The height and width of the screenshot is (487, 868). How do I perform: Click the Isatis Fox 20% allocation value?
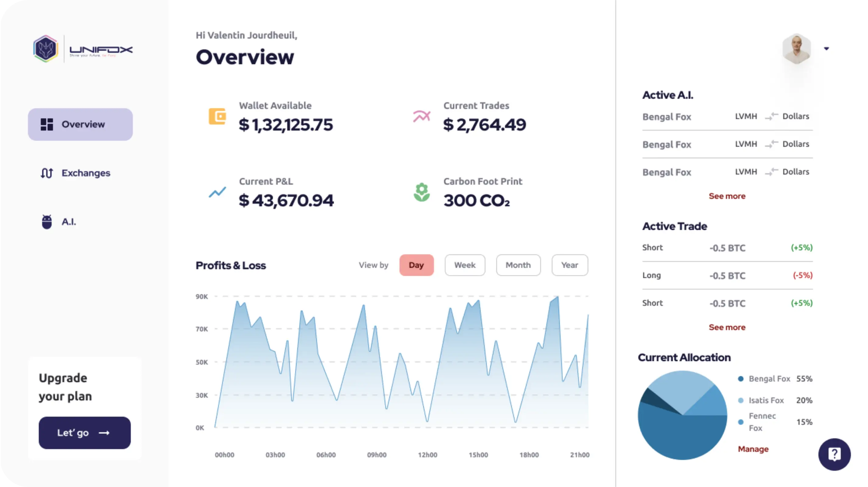(804, 400)
